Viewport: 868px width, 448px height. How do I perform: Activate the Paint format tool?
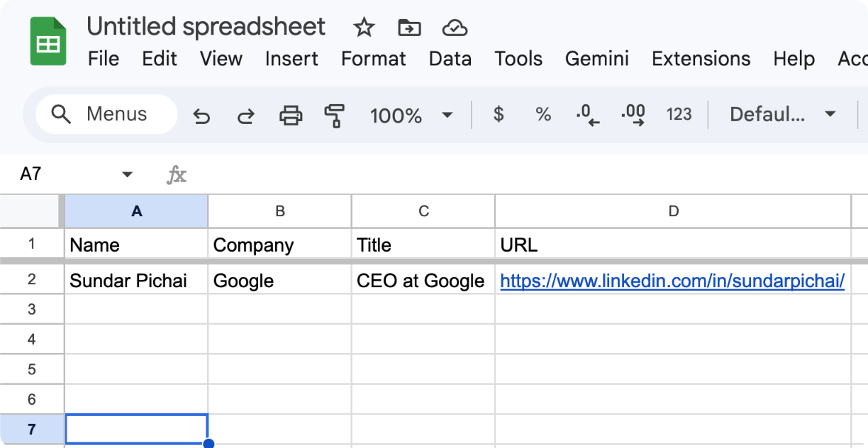334,115
